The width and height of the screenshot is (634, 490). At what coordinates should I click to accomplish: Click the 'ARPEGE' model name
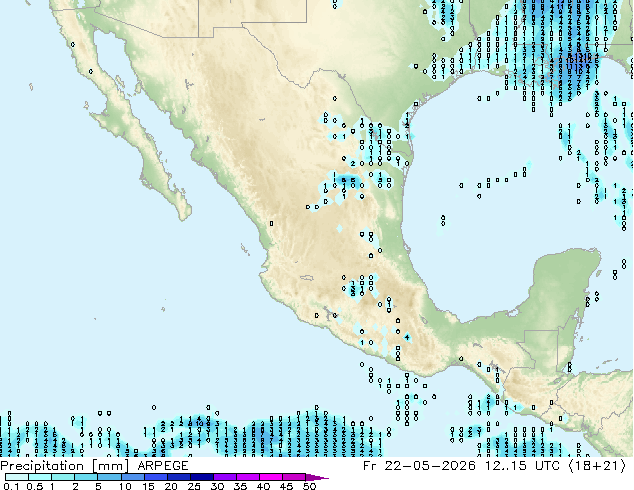163,466
